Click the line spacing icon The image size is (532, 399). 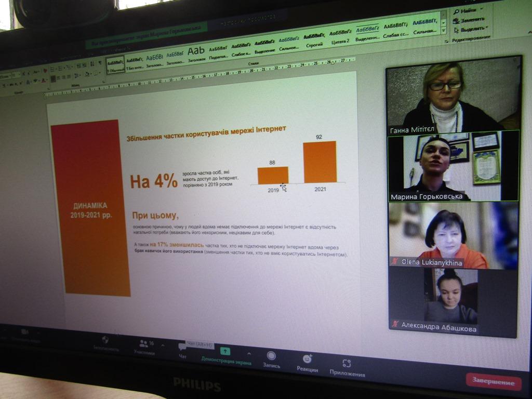[x=77, y=75]
